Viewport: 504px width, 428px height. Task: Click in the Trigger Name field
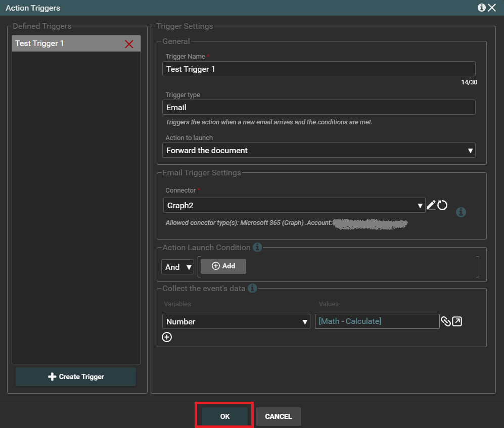(x=318, y=69)
